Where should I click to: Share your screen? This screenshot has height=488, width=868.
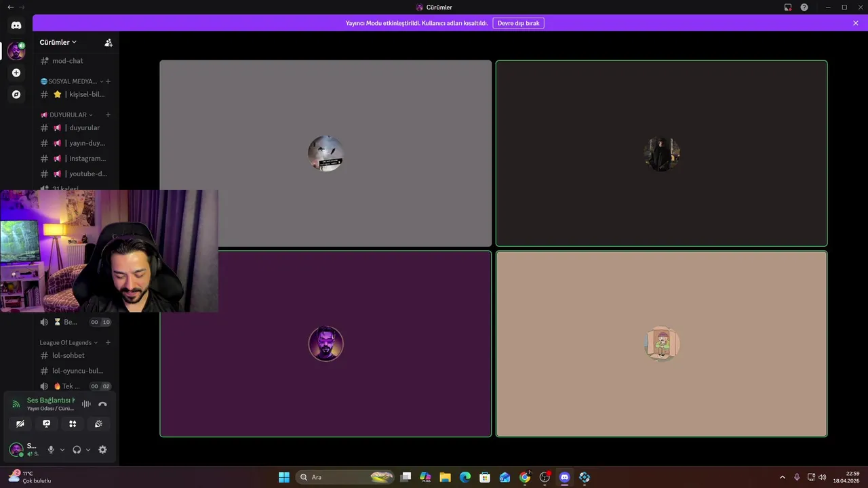pyautogui.click(x=46, y=424)
